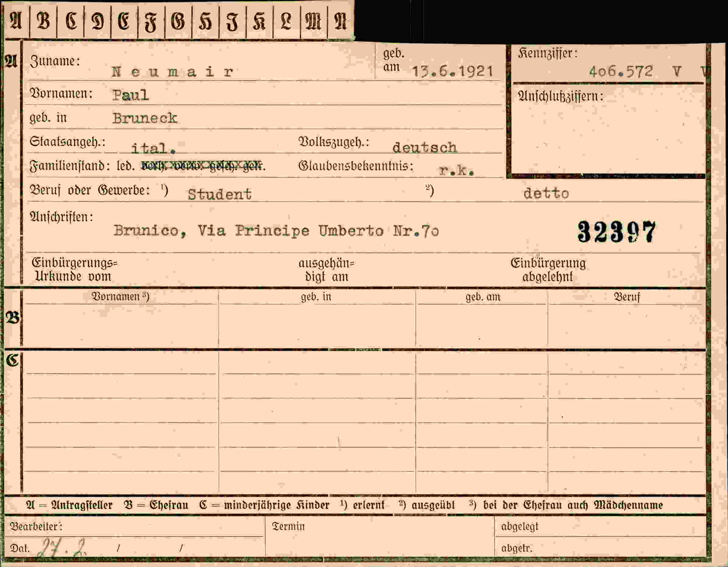
Task: Click the index tab letter K
Action: pos(259,21)
